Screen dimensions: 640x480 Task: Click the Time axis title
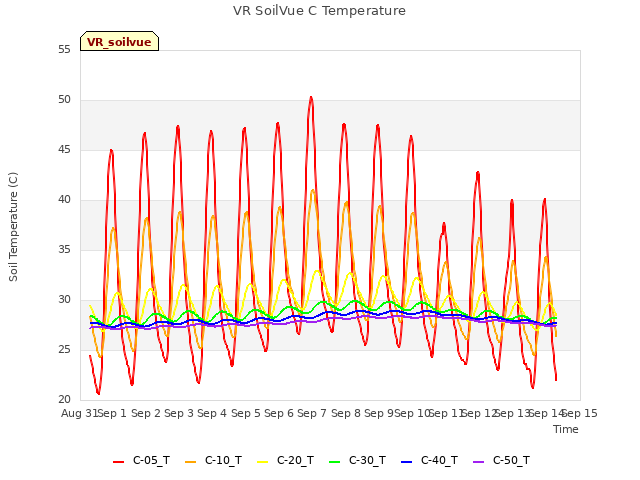tap(566, 429)
